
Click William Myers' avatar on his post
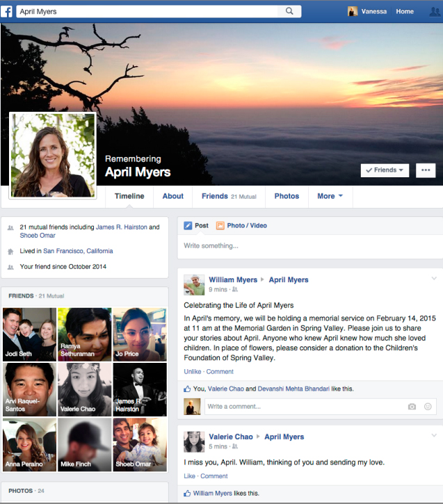[194, 285]
